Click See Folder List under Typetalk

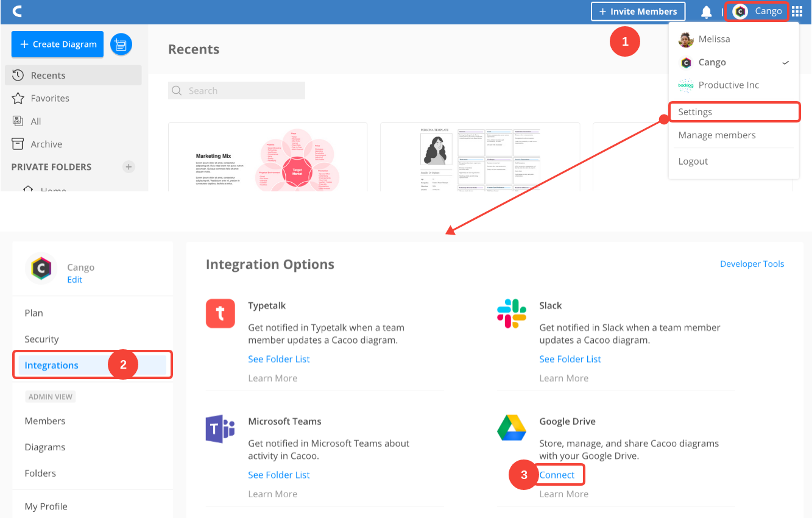coord(279,359)
